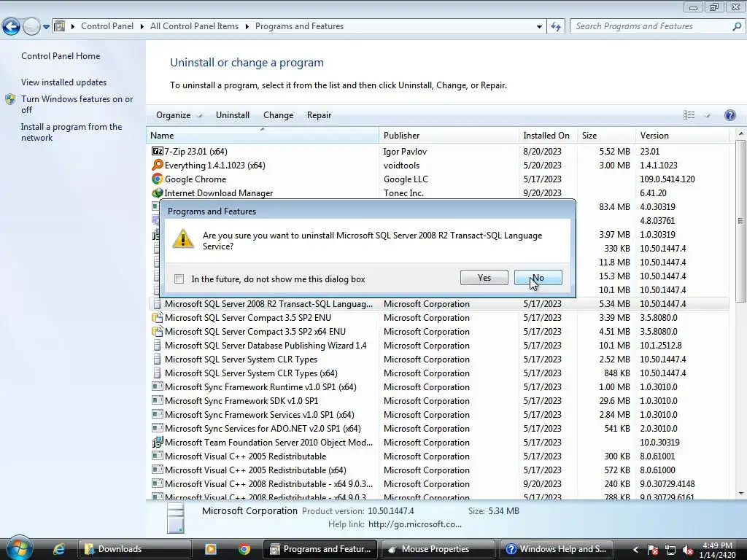
Task: Open the Organize dropdown menu
Action: pos(179,114)
